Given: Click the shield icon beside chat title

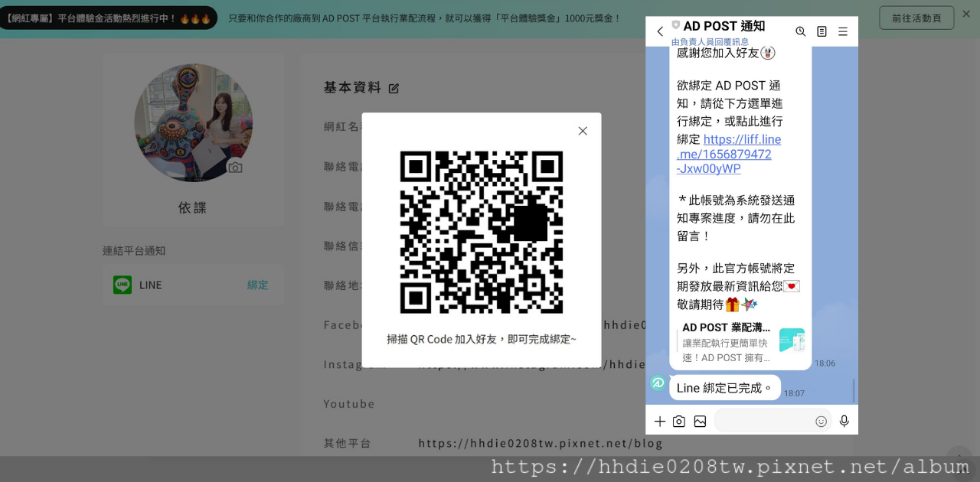Looking at the screenshot, I should point(675,25).
